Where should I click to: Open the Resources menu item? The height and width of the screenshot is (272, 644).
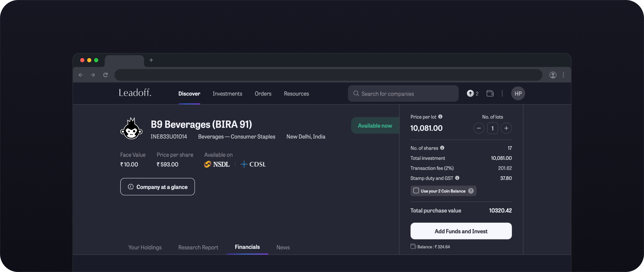click(297, 94)
